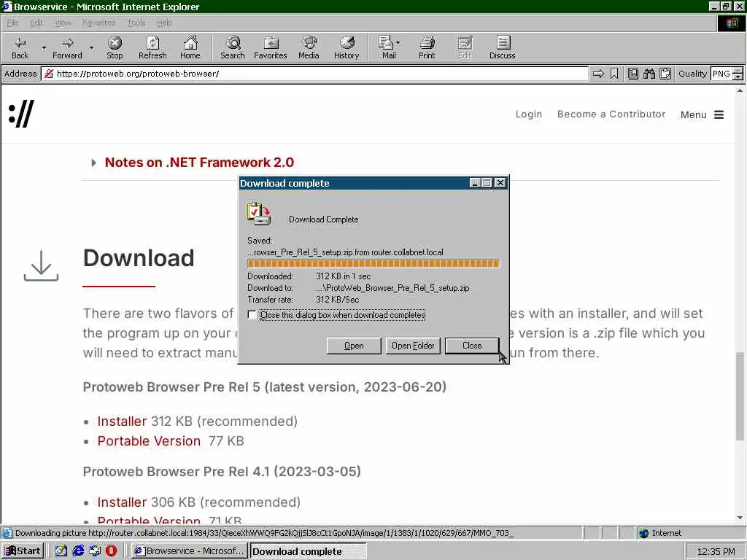Click Opera quick launch icon

111,551
